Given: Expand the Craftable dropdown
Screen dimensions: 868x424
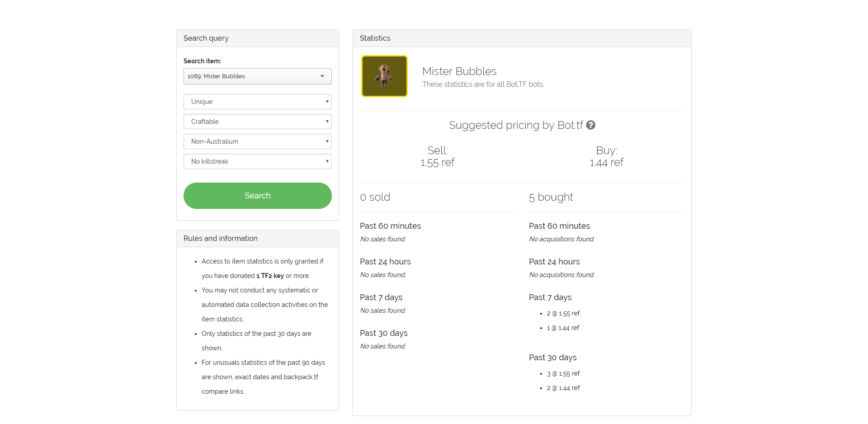Looking at the screenshot, I should pos(257,122).
